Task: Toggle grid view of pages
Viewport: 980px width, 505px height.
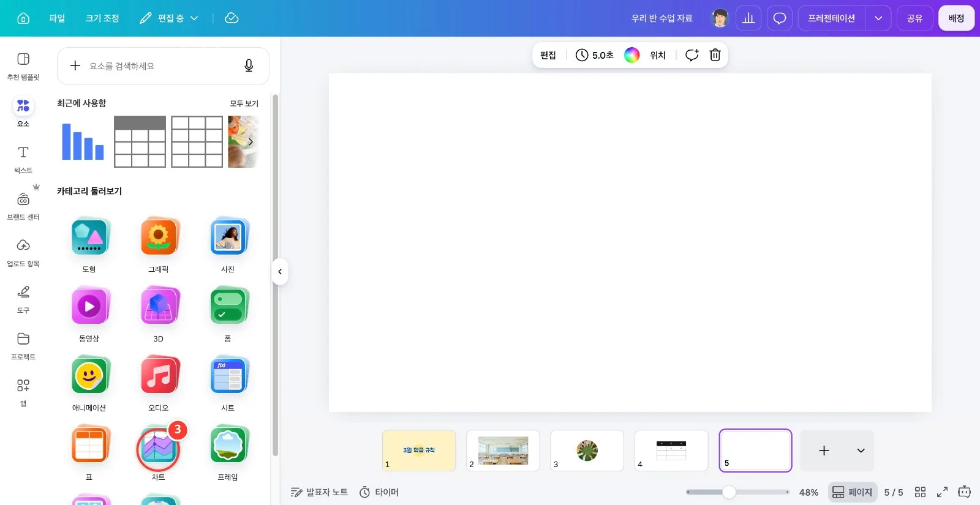Action: [x=920, y=492]
